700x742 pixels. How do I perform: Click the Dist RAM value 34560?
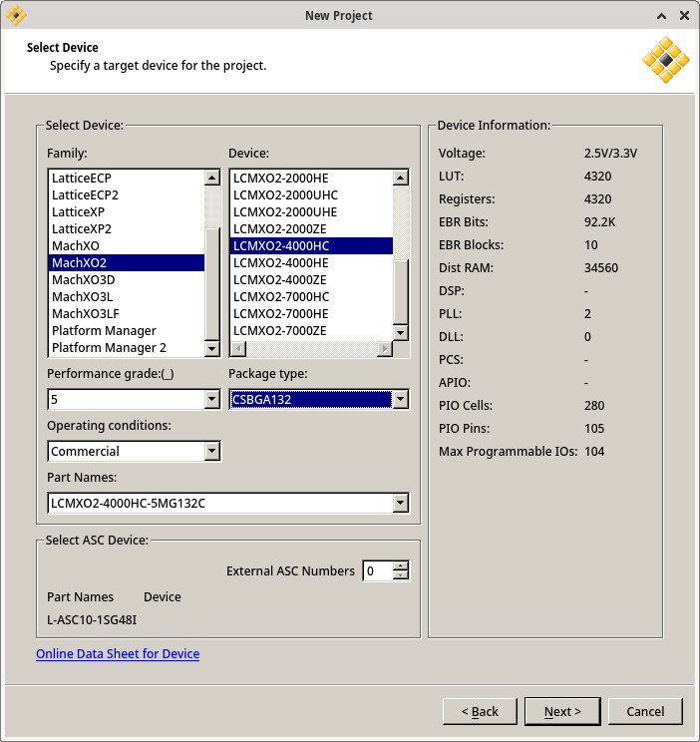601,268
